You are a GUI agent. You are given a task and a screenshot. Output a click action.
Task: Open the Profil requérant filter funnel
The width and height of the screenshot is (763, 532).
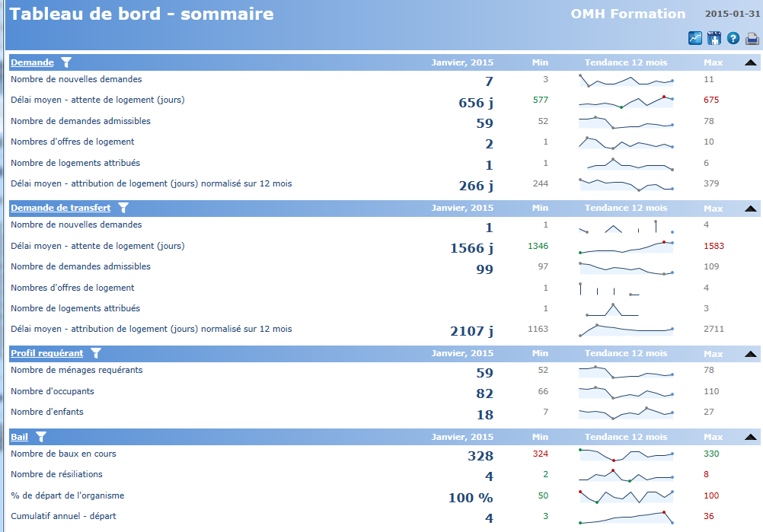pyautogui.click(x=96, y=353)
